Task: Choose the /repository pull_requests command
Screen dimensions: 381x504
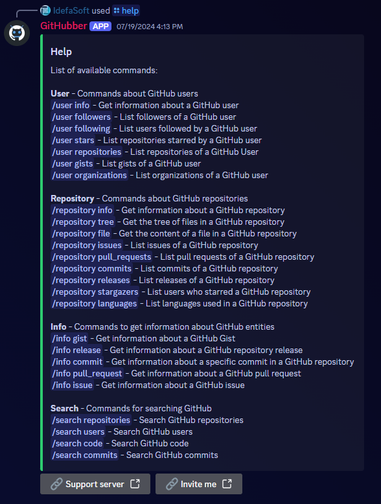Action: click(x=102, y=257)
